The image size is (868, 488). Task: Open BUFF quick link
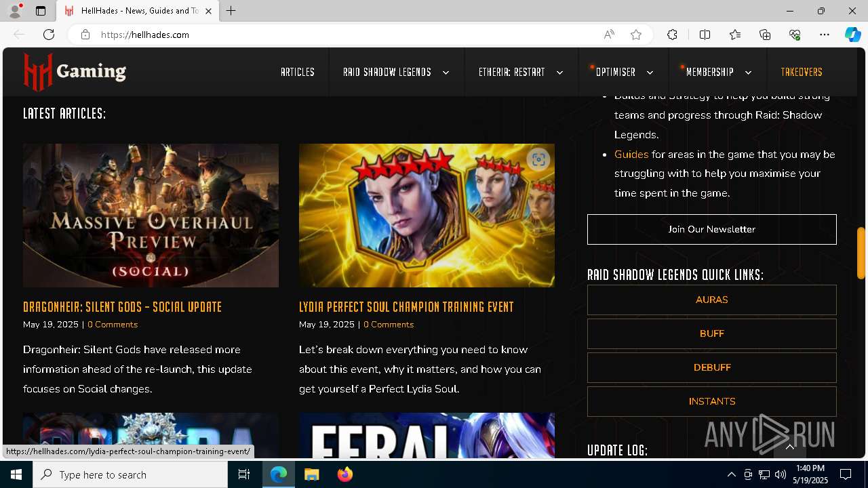pyautogui.click(x=712, y=333)
